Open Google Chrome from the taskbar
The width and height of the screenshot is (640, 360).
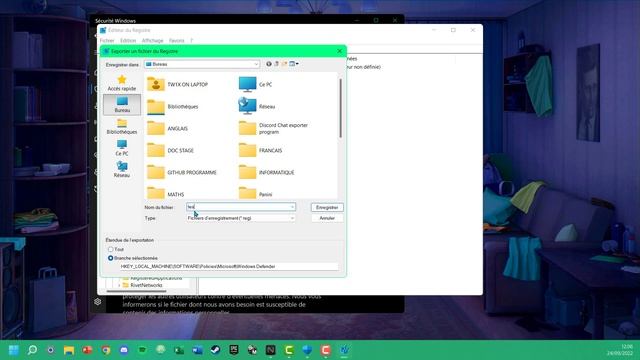click(106, 350)
